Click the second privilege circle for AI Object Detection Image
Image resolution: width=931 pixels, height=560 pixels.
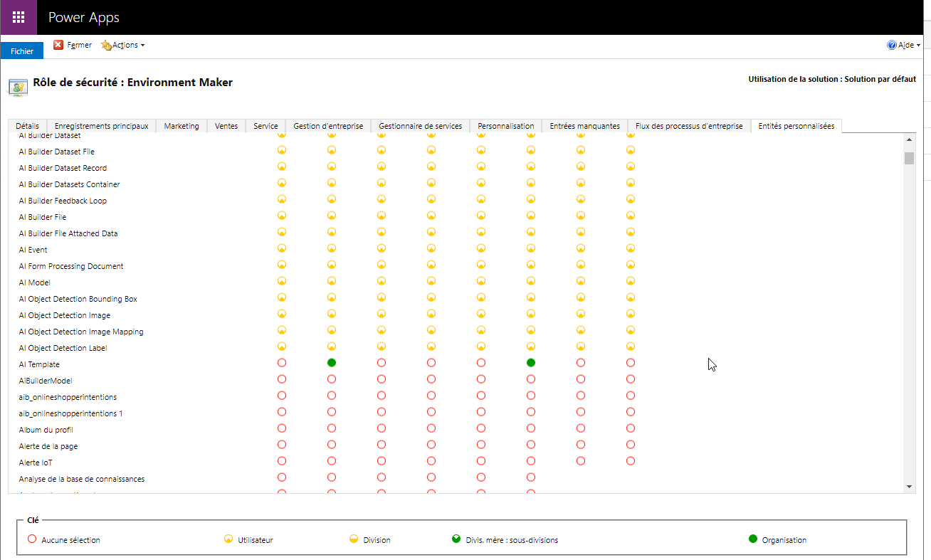[332, 314]
